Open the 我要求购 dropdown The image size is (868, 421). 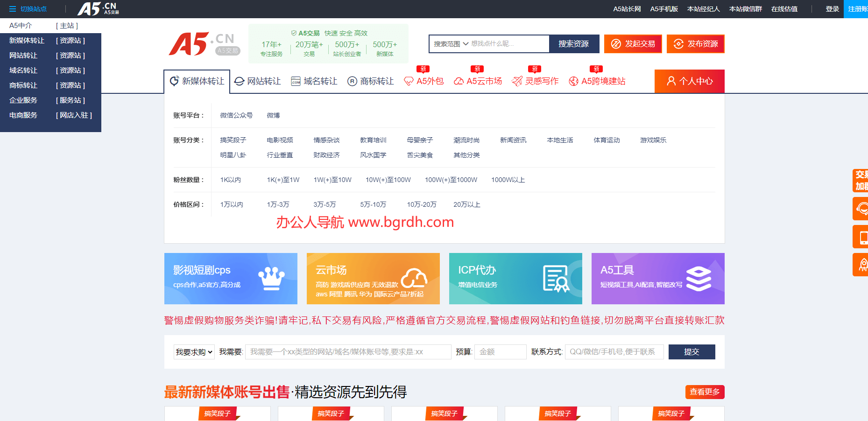pos(194,352)
